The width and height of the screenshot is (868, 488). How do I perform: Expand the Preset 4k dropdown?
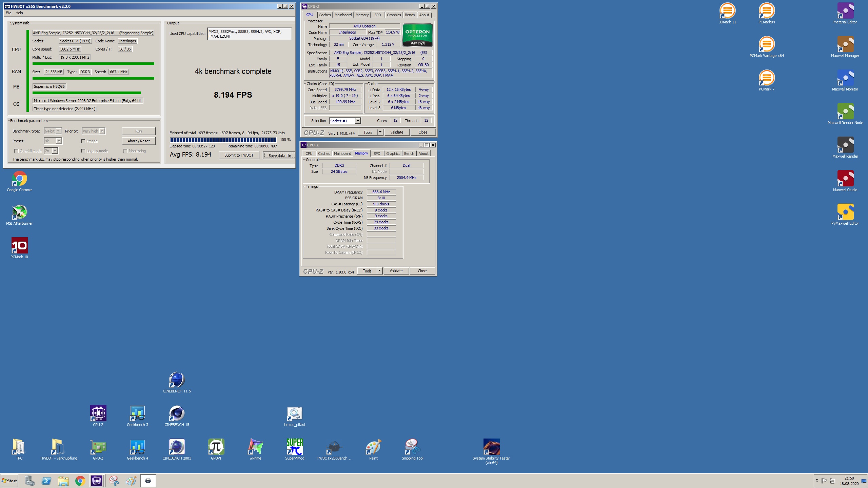coord(58,141)
